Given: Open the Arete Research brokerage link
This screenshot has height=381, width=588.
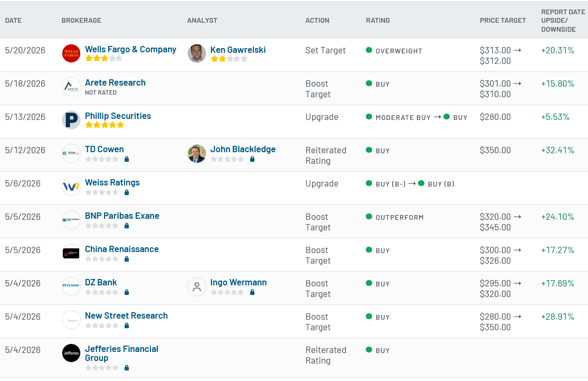Looking at the screenshot, I should pyautogui.click(x=115, y=82).
